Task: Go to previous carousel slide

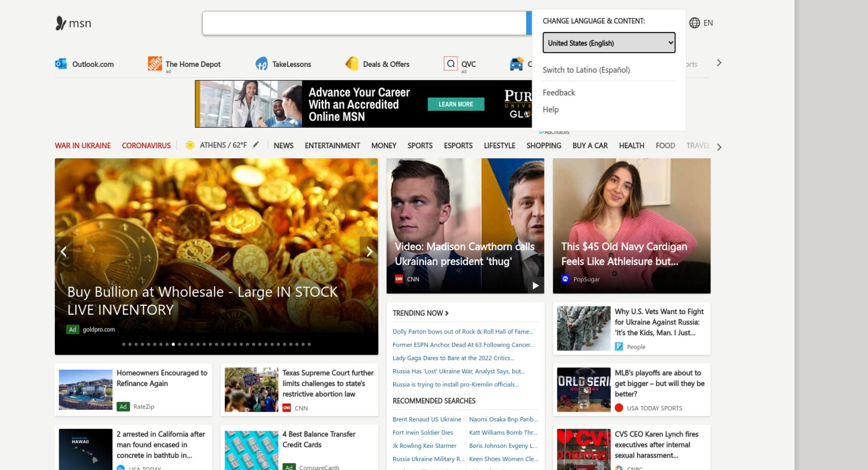Action: [x=64, y=251]
